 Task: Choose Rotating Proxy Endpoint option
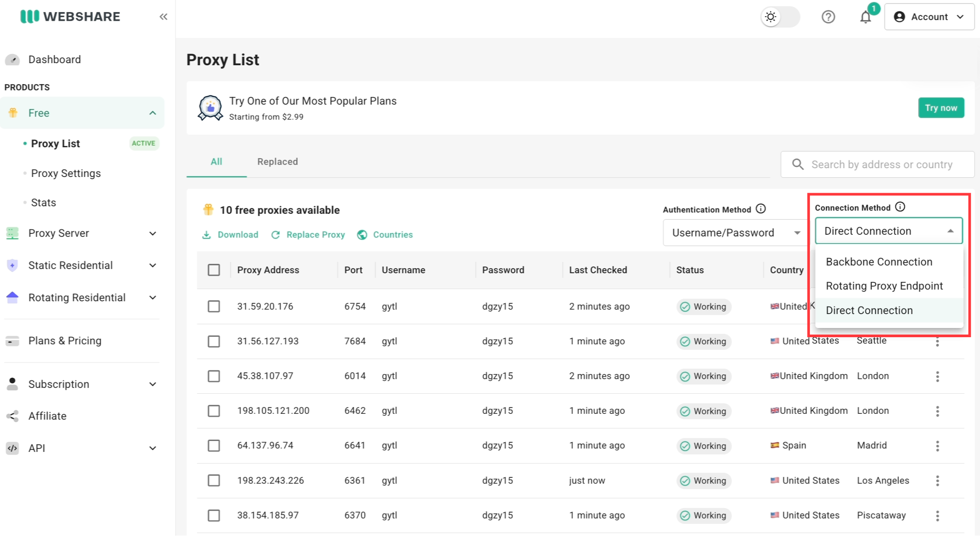[x=889, y=286]
